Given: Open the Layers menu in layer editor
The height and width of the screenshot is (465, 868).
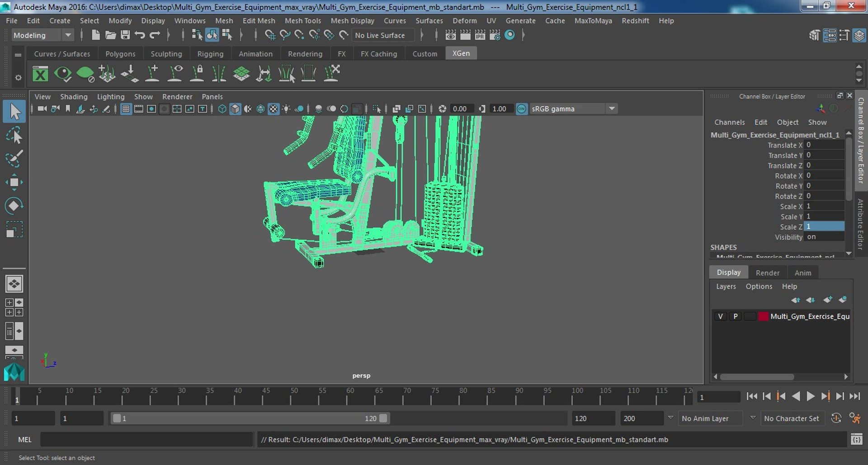Looking at the screenshot, I should [726, 286].
